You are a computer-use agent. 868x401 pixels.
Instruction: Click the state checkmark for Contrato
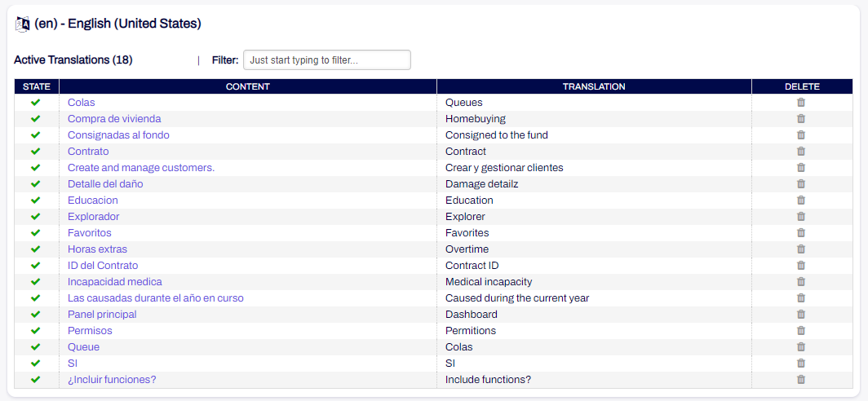click(36, 151)
